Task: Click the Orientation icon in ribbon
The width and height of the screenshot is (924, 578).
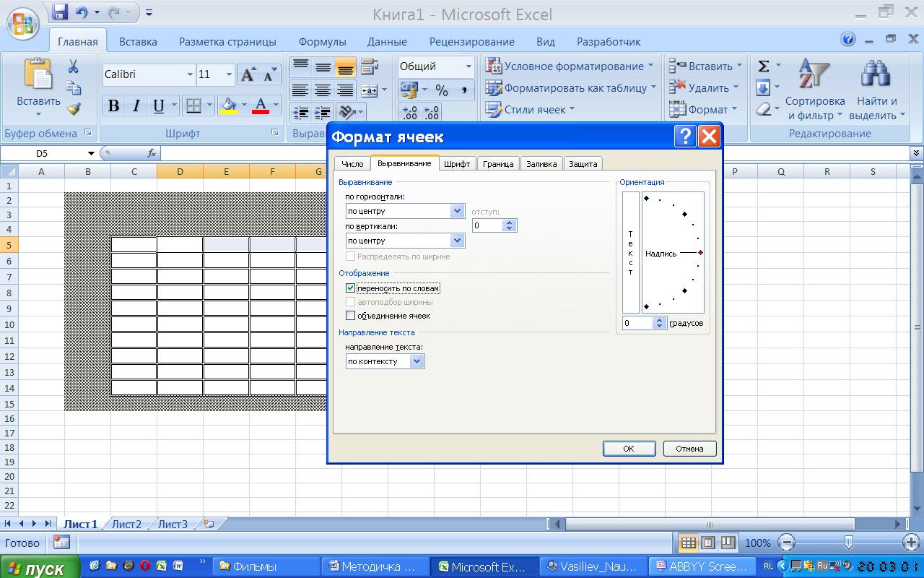Action: click(x=346, y=113)
